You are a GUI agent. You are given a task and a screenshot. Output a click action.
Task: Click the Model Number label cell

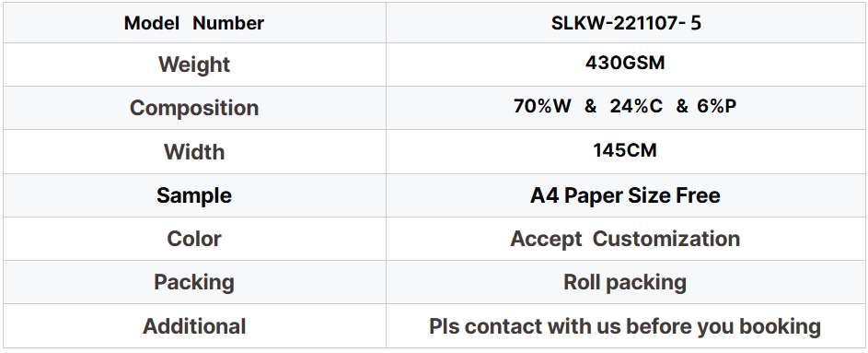pos(193,23)
